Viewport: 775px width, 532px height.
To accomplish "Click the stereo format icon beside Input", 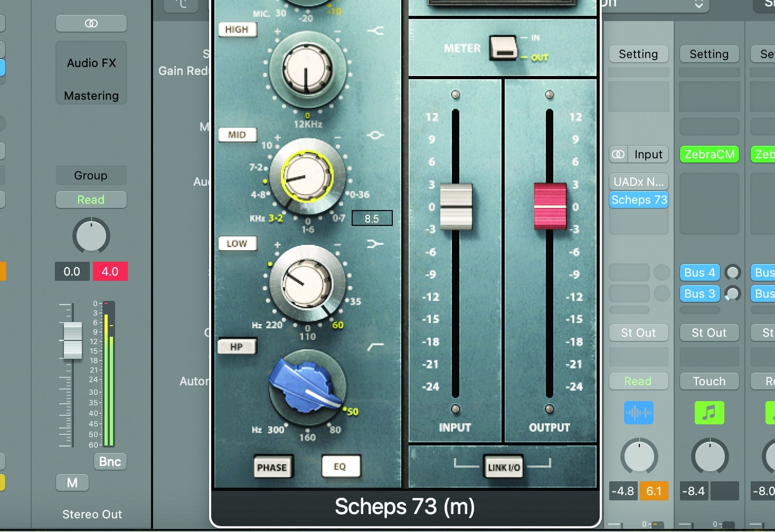I will pos(618,154).
